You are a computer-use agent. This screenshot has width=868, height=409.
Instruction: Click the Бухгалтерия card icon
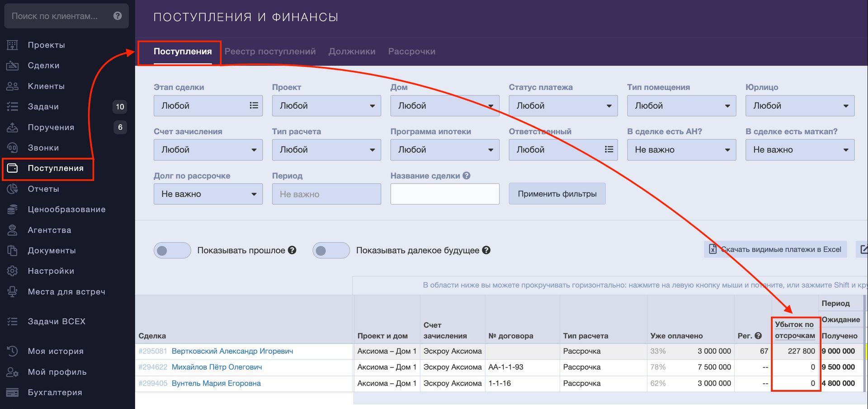pos(12,392)
